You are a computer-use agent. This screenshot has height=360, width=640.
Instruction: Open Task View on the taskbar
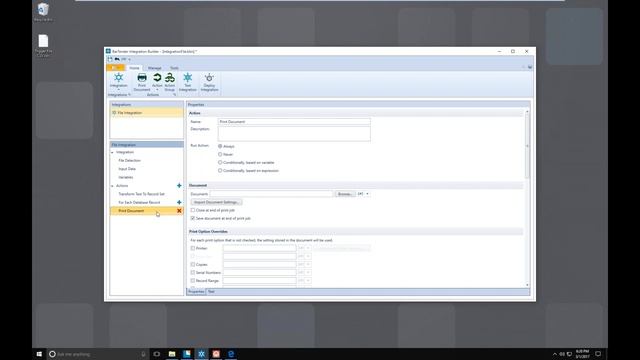point(156,354)
